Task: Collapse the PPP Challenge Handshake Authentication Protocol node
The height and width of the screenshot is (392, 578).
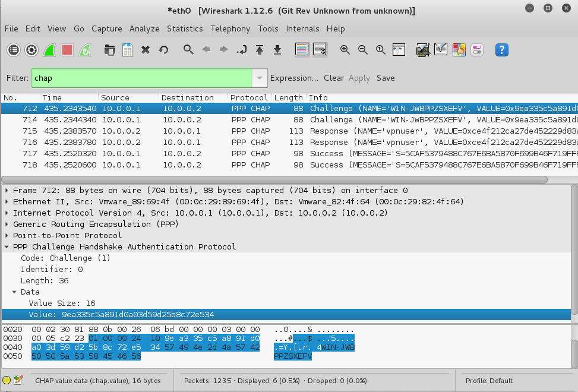Action: [7, 247]
